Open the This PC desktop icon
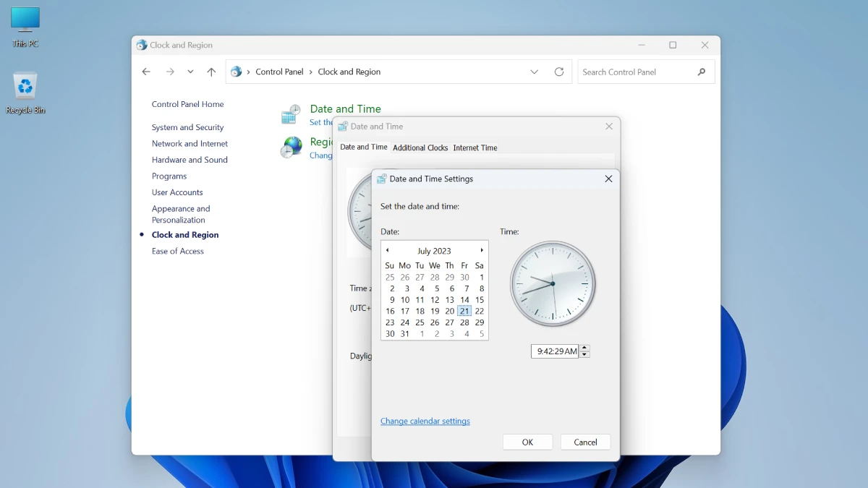This screenshot has height=488, width=868. tap(25, 27)
